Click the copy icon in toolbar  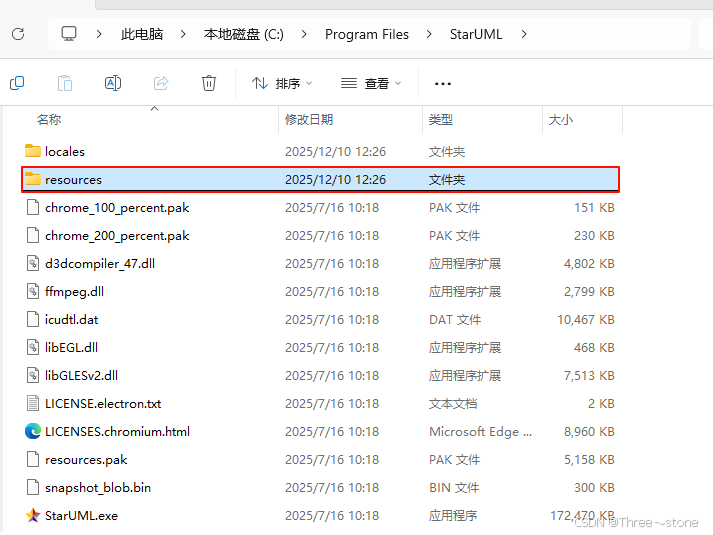(x=17, y=83)
